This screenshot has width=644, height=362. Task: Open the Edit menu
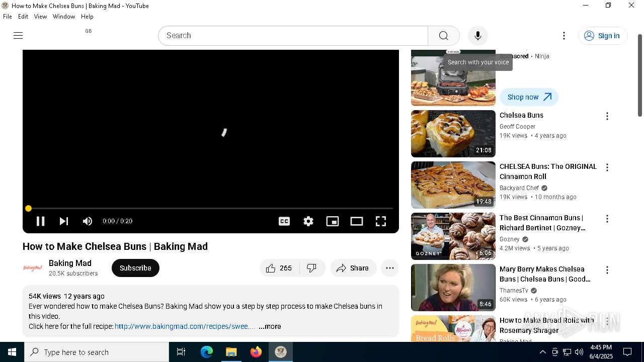23,17
